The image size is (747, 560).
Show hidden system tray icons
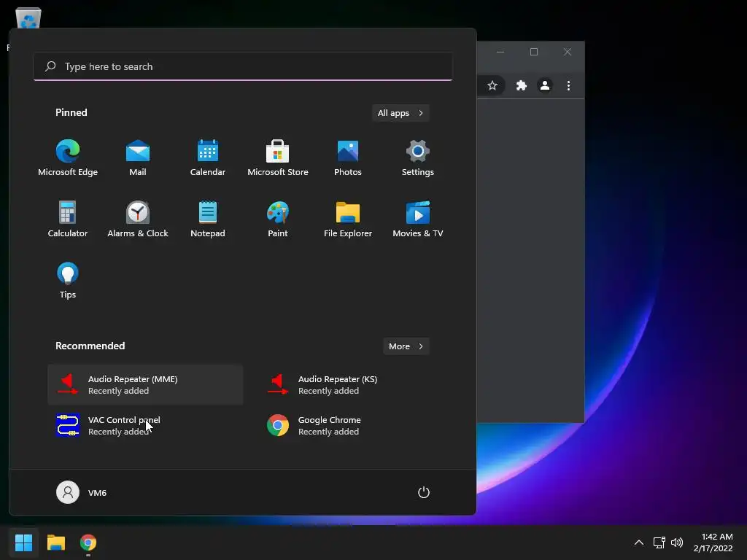click(x=639, y=542)
